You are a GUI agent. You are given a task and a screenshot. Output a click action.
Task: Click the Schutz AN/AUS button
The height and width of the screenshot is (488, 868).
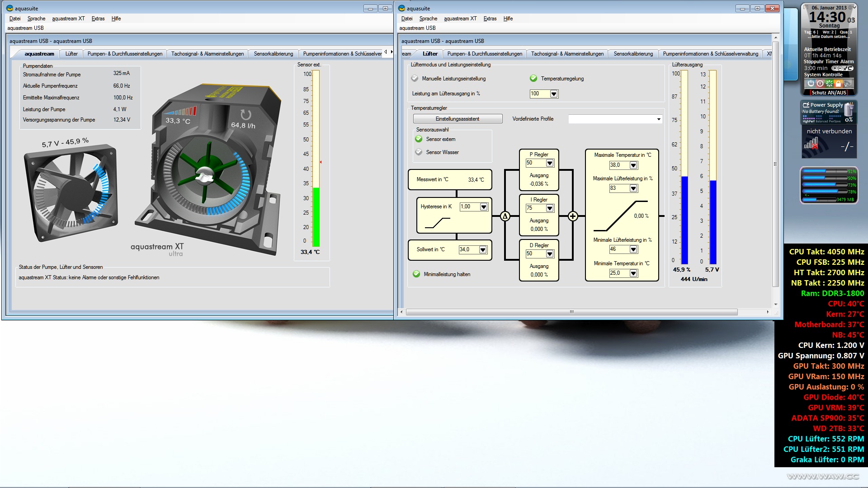tap(829, 93)
